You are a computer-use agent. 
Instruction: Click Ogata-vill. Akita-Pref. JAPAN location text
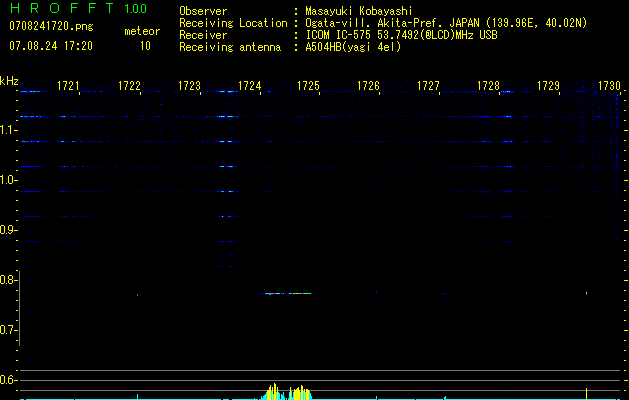[446, 23]
